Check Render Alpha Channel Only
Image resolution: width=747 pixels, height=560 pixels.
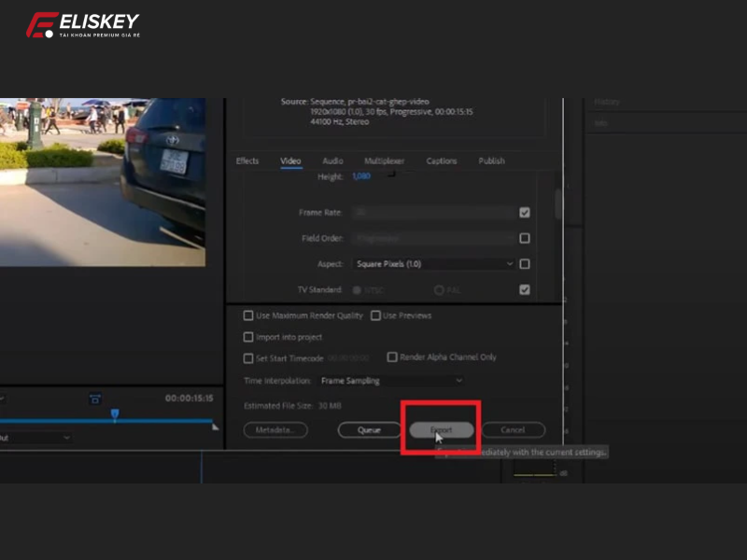pyautogui.click(x=392, y=357)
